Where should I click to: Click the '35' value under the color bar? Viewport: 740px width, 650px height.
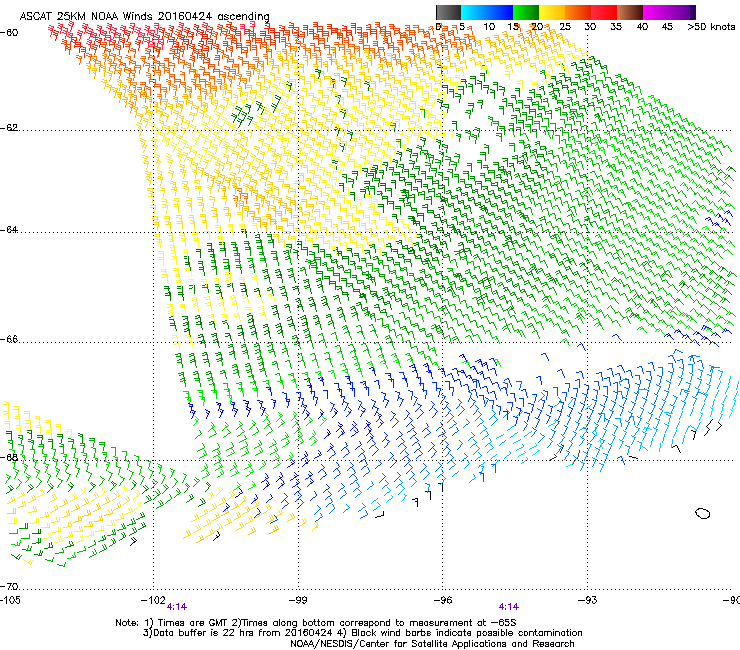coord(616,26)
